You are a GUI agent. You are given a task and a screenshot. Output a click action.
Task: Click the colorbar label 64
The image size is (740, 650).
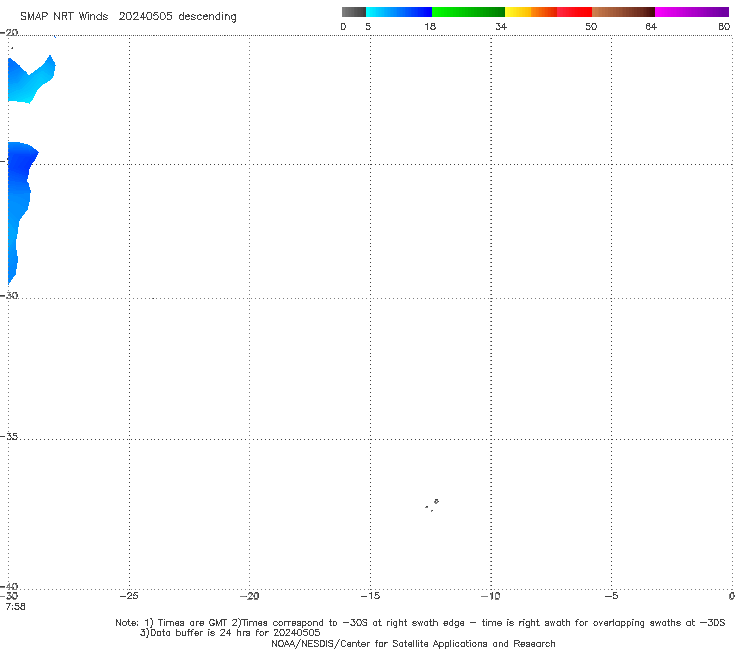651,26
